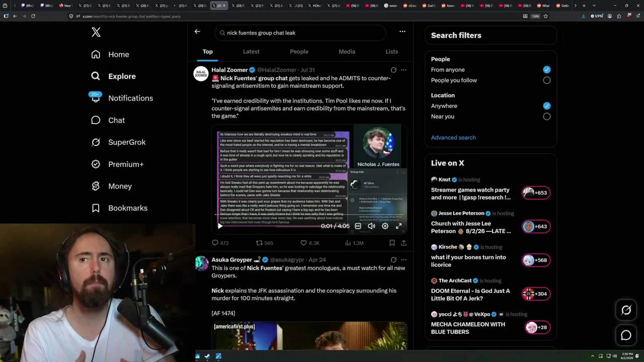Switch to the Latest results tab

pos(251,52)
